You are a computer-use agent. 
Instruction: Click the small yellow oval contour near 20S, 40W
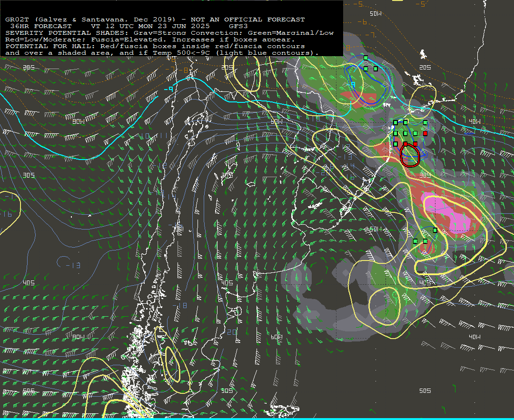click(423, 101)
